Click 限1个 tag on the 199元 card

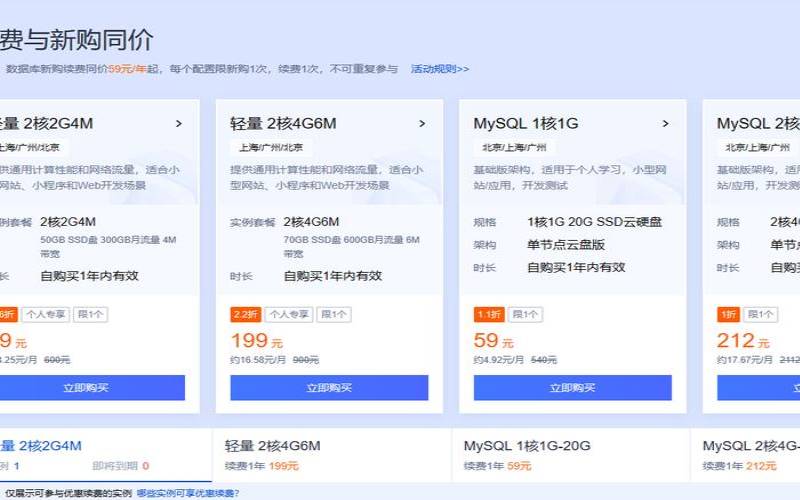tap(334, 314)
